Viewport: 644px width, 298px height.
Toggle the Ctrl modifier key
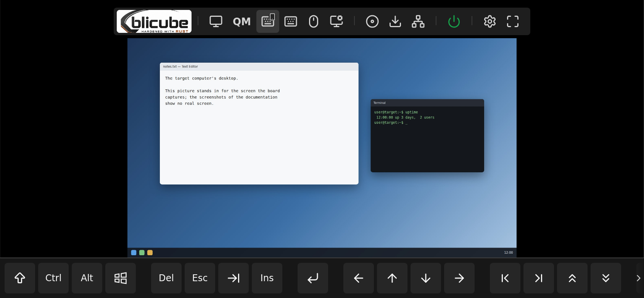pos(53,278)
